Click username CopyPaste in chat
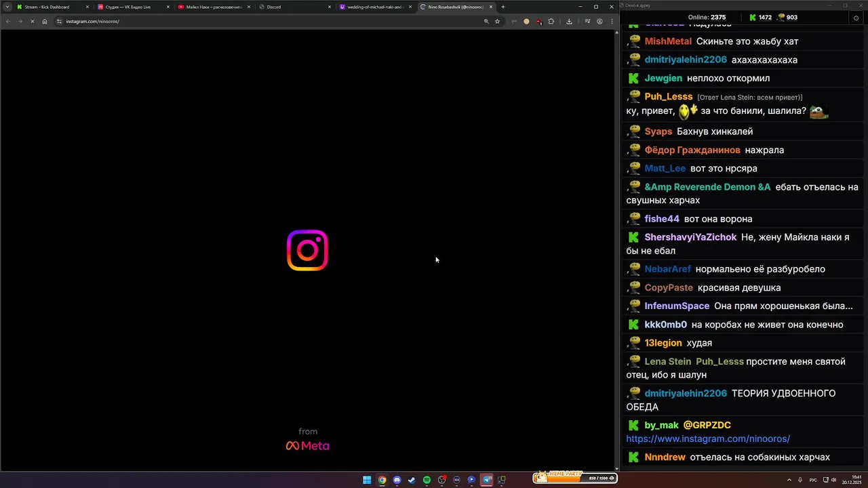The width and height of the screenshot is (868, 488). [x=669, y=287]
